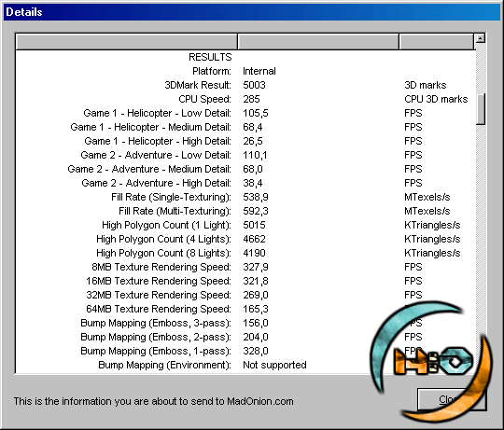Select the value 269,0
The height and width of the screenshot is (430, 504).
tap(256, 295)
